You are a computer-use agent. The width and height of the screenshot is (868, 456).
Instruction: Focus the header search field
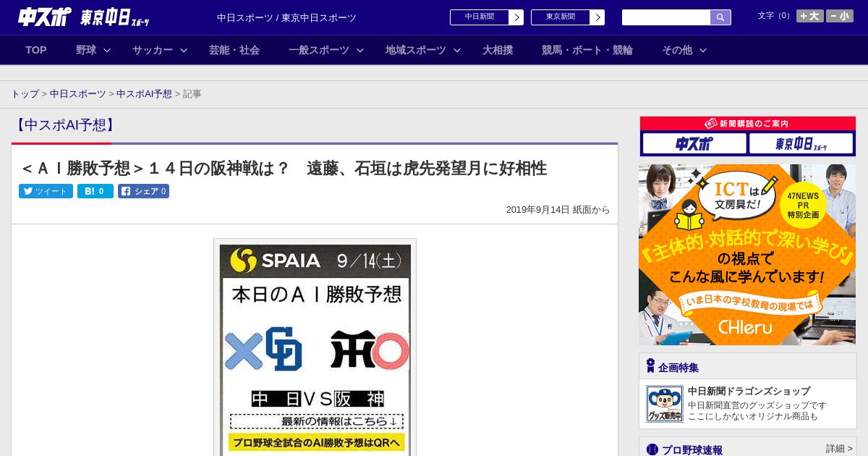[666, 17]
